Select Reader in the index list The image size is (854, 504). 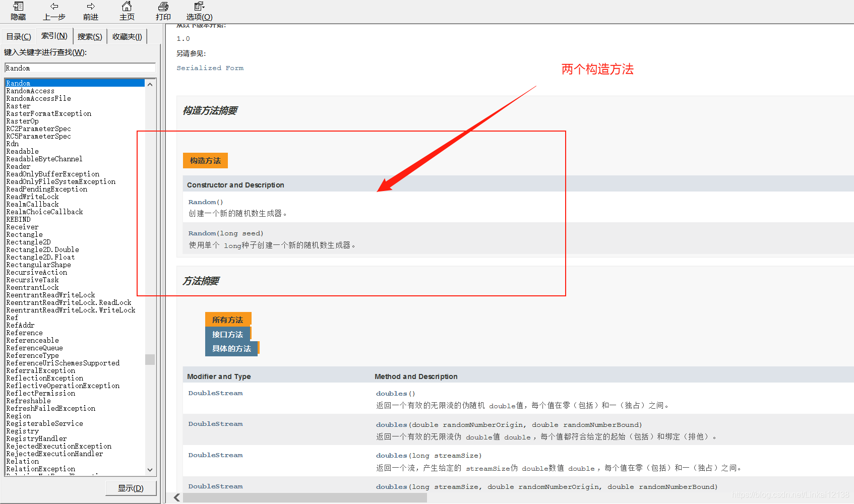point(18,166)
